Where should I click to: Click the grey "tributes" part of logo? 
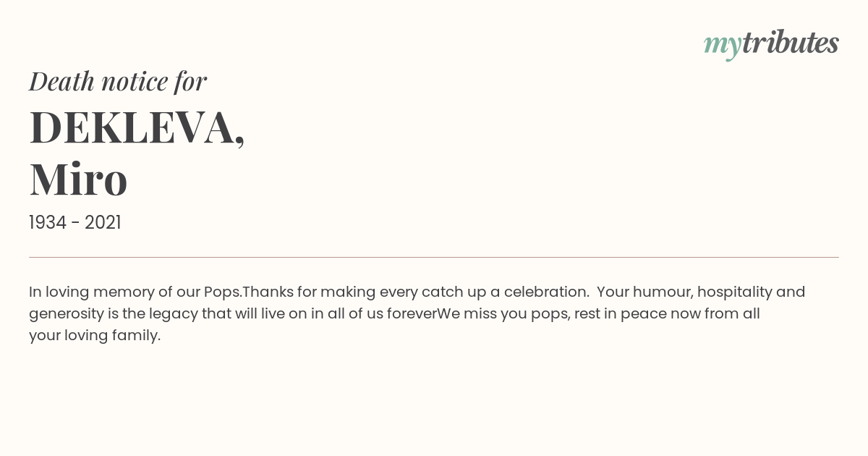pyautogui.click(x=790, y=43)
